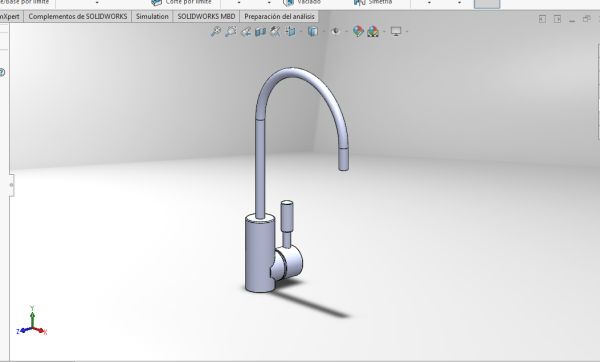
Task: Open Edit Appearance color ball
Action: pyautogui.click(x=358, y=31)
